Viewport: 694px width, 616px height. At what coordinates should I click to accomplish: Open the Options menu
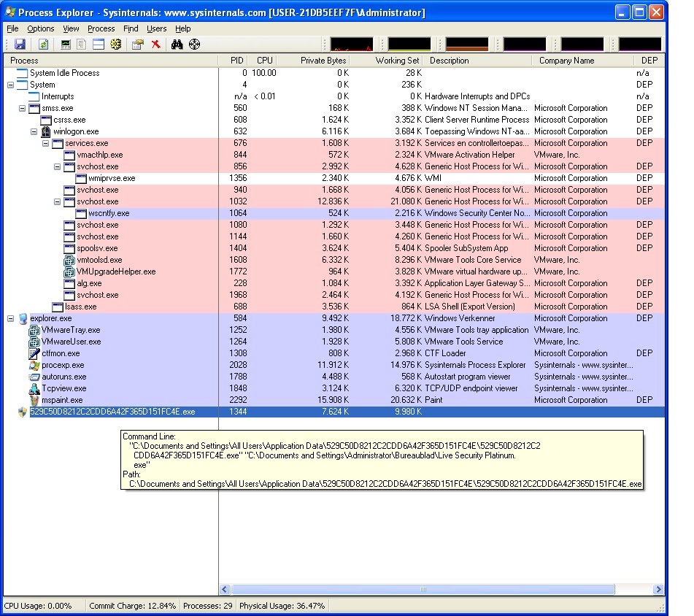tap(41, 28)
